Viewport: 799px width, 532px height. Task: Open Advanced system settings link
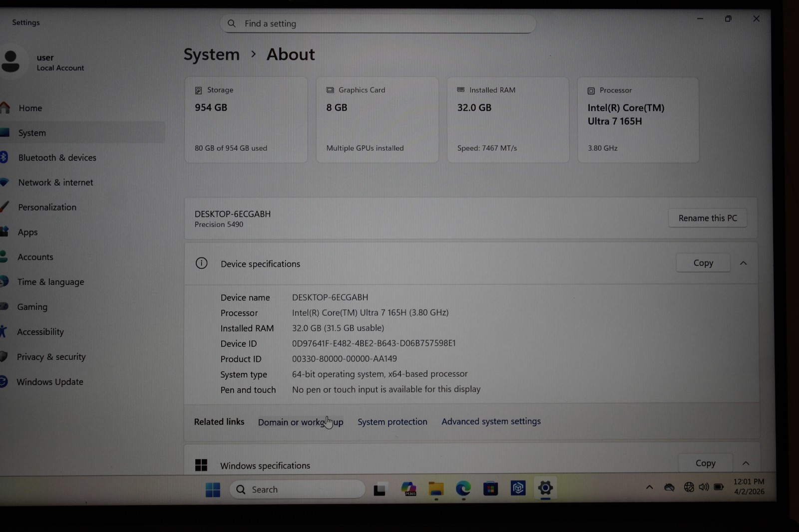click(491, 421)
